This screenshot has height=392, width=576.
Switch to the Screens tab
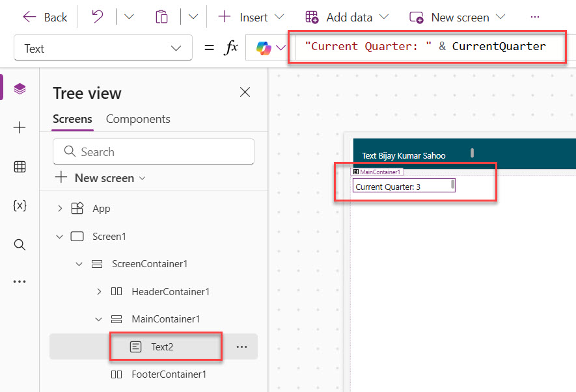pos(72,119)
